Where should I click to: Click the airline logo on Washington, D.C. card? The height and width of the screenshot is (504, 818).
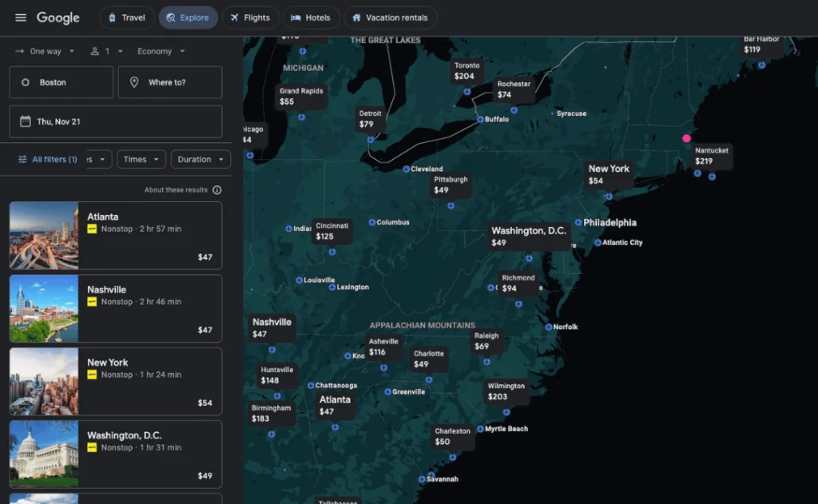92,447
